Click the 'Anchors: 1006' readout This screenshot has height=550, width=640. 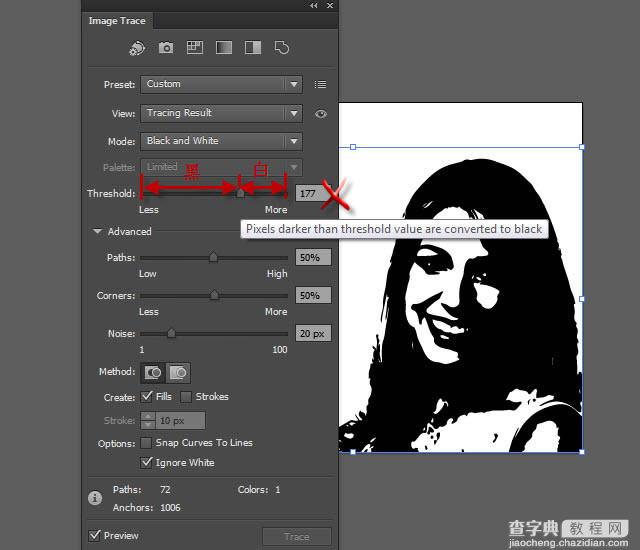tap(146, 508)
